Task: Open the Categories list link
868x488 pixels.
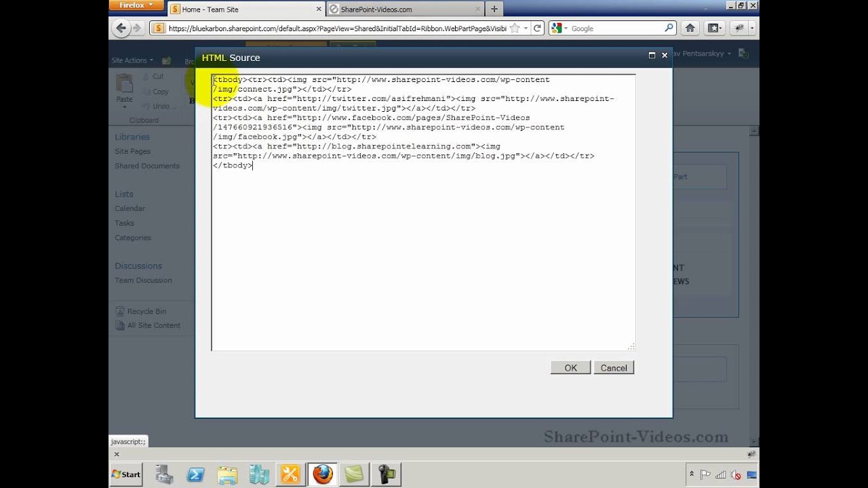Action: coord(133,238)
